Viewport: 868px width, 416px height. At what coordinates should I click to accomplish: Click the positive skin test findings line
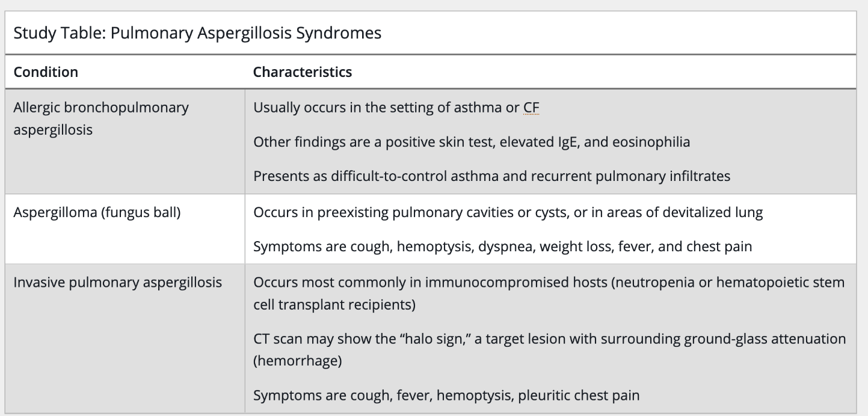click(x=472, y=142)
